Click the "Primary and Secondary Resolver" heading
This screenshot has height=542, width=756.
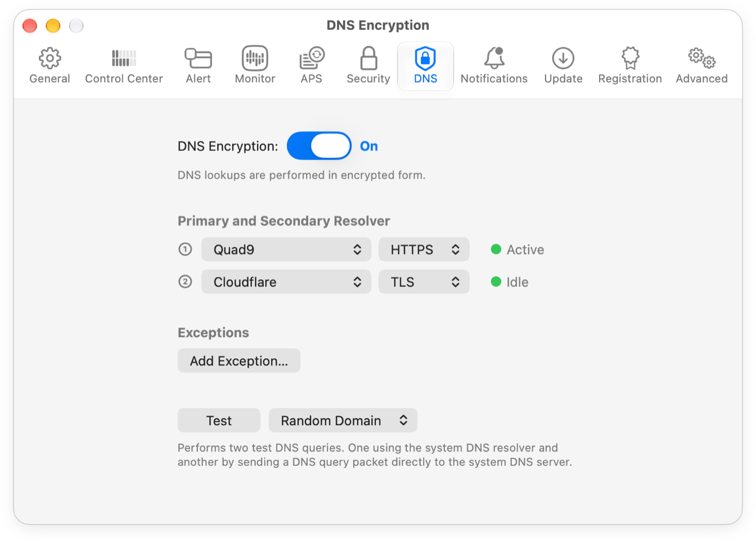pyautogui.click(x=284, y=221)
